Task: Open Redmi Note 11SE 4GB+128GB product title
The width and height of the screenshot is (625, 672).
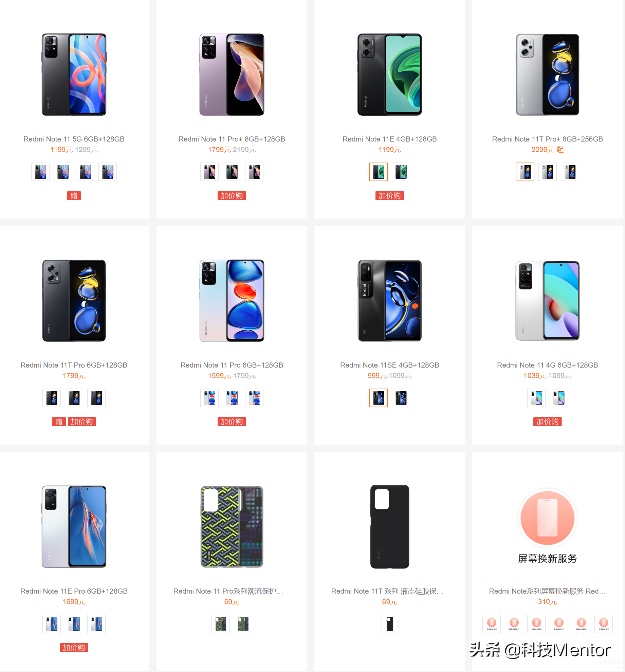Action: click(390, 365)
